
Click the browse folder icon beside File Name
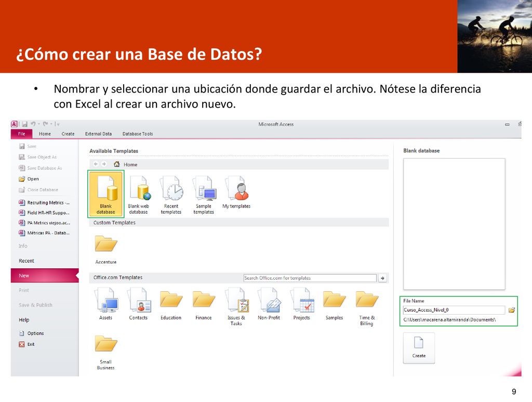(x=512, y=310)
